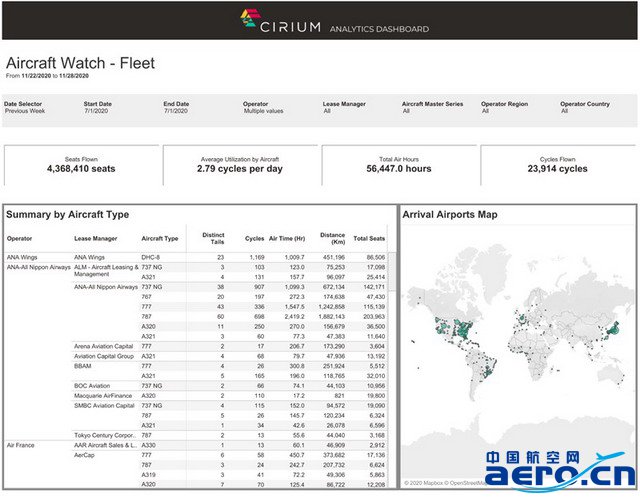Select the AAR Aircraft Sales & L.. lease manager
The image size is (640, 498).
click(x=105, y=445)
